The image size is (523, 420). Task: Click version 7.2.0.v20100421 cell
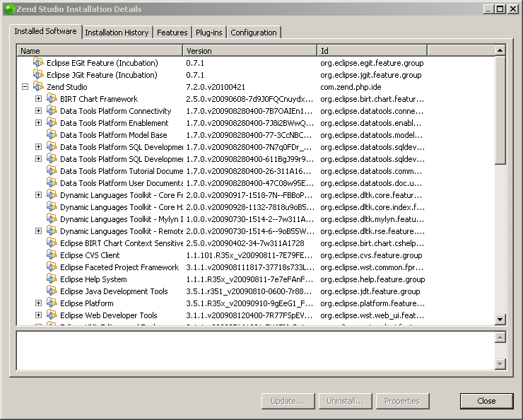(216, 87)
